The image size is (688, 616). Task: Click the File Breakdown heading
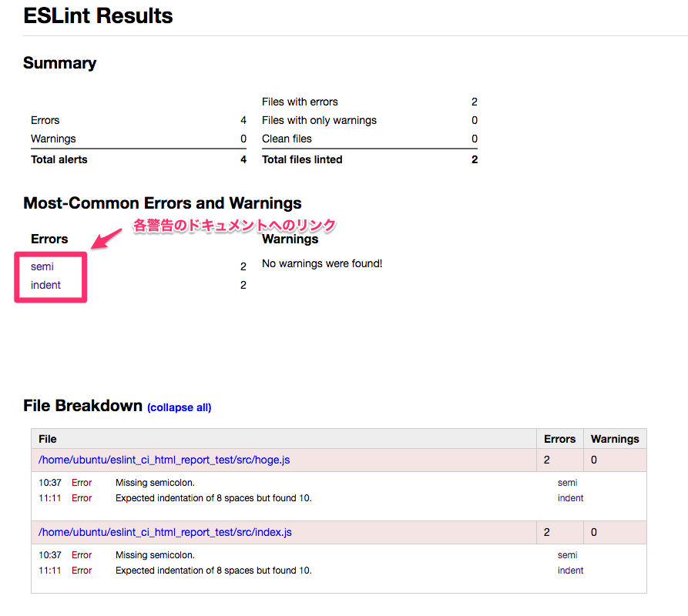83,406
